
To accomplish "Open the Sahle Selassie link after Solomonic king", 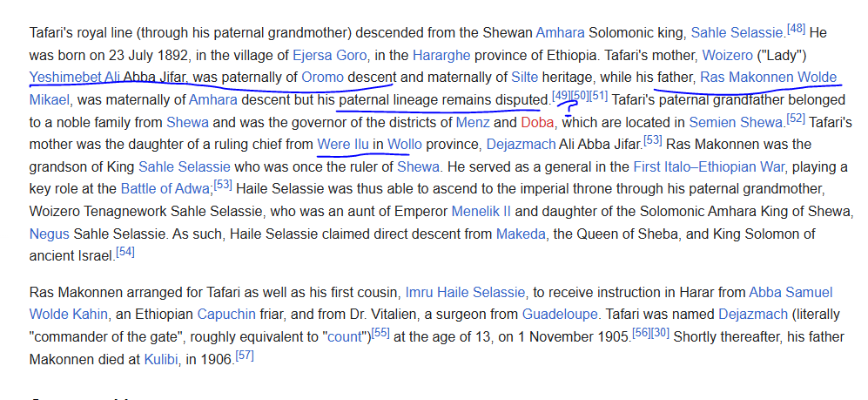I will 737,33.
